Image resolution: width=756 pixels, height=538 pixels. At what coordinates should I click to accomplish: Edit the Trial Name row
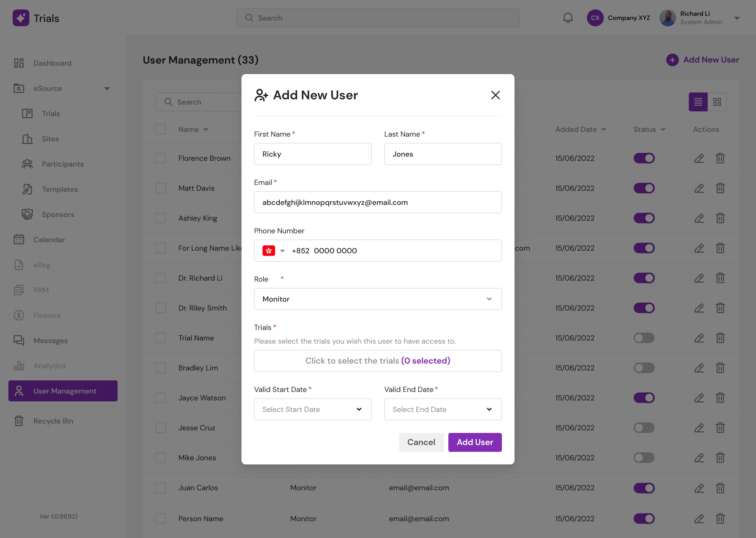click(x=699, y=338)
